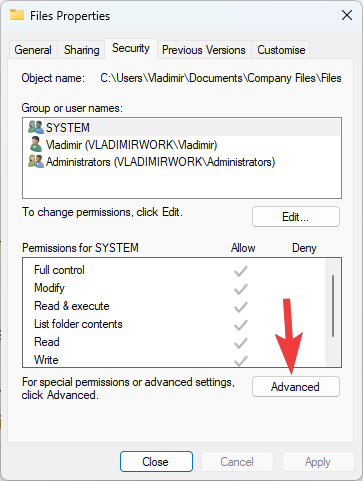Click the folder icon in the title bar
Image resolution: width=363 pixels, height=481 pixels.
click(17, 15)
